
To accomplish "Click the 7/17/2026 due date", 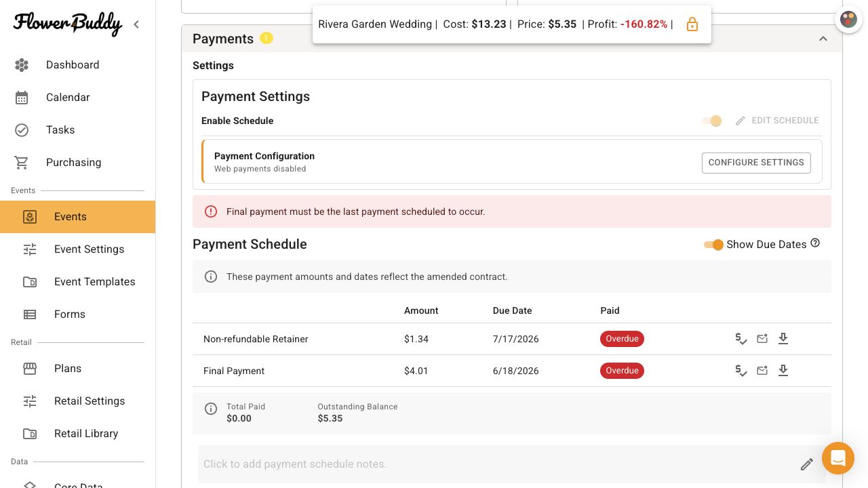I will (516, 339).
